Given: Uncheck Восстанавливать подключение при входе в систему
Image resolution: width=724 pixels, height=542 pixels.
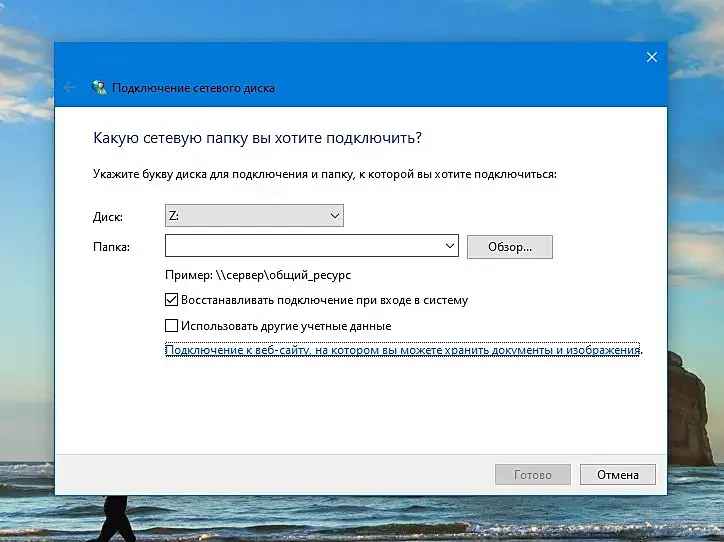Looking at the screenshot, I should [x=171, y=300].
